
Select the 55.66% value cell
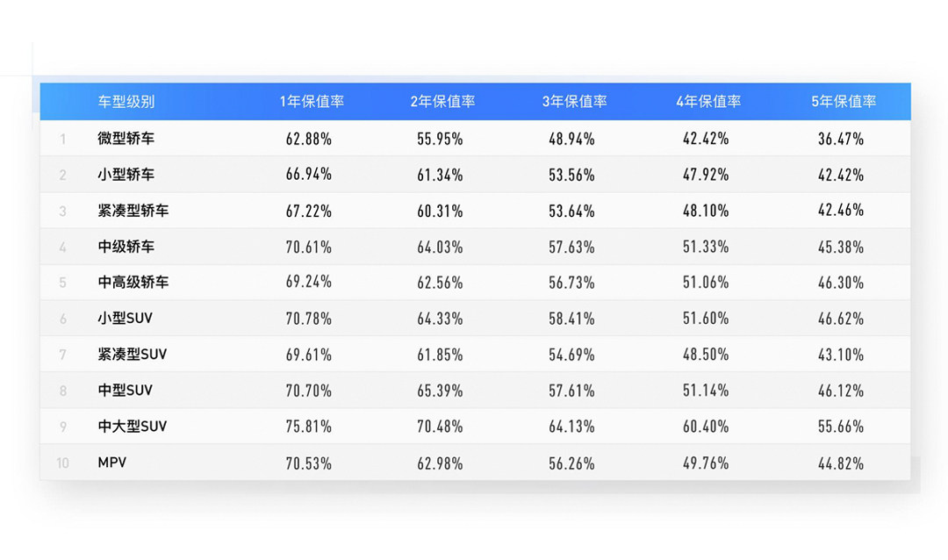tap(841, 427)
